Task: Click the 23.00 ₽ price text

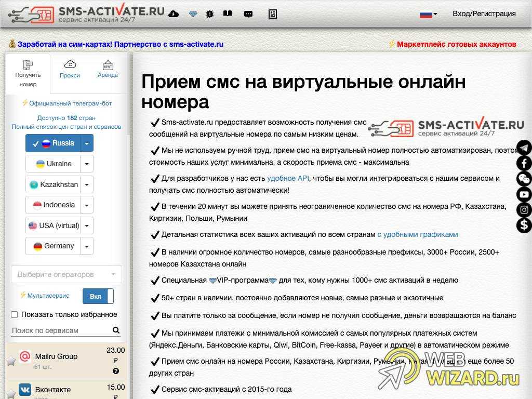Action: [116, 355]
